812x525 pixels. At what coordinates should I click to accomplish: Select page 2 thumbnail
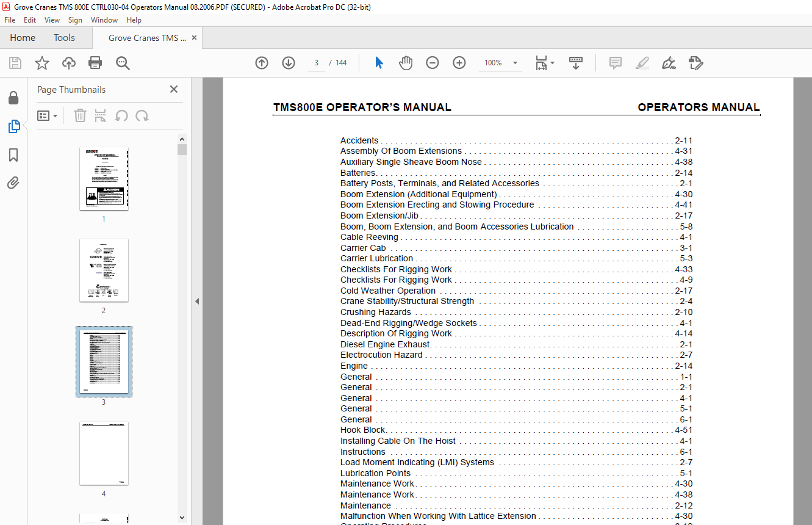coord(104,270)
